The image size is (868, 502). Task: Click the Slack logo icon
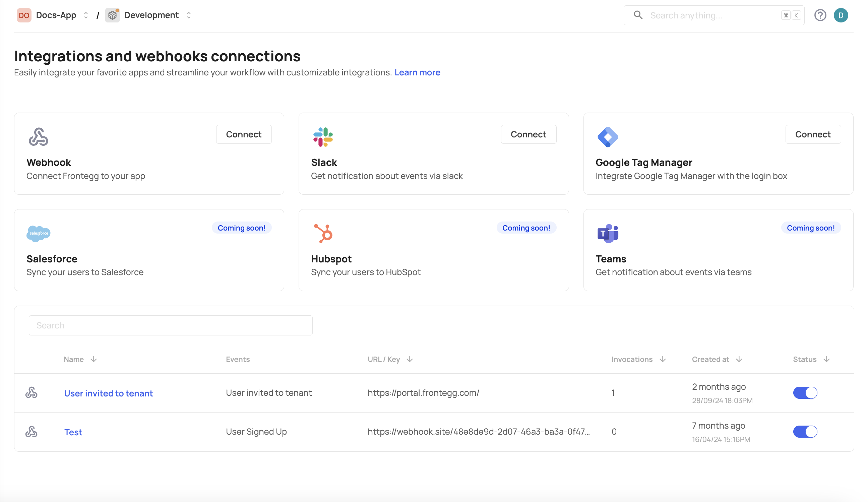pyautogui.click(x=323, y=137)
